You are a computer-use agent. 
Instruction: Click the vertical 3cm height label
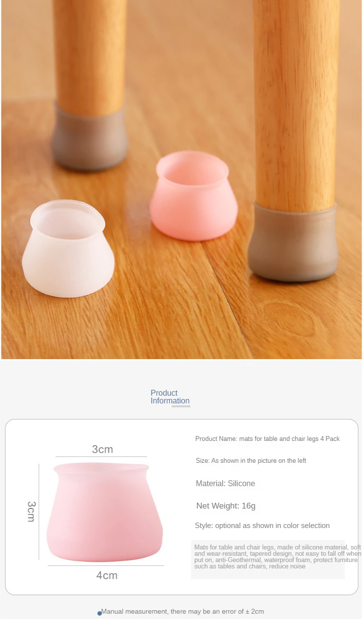(31, 511)
